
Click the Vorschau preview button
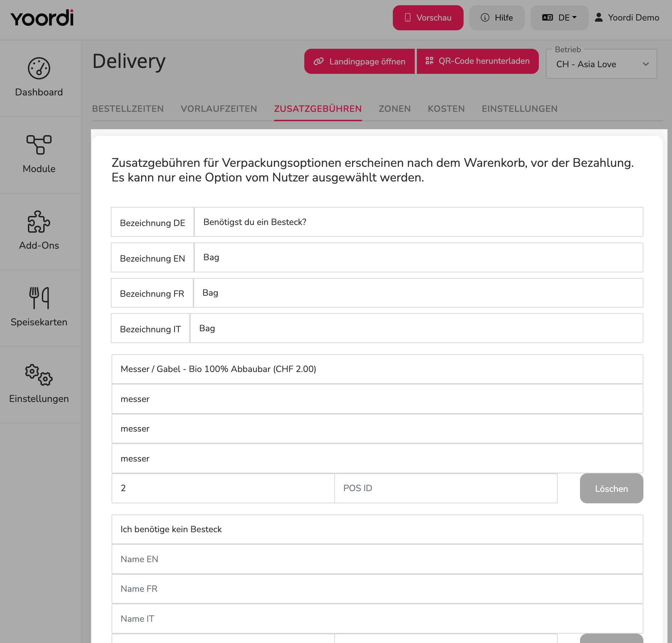[428, 18]
